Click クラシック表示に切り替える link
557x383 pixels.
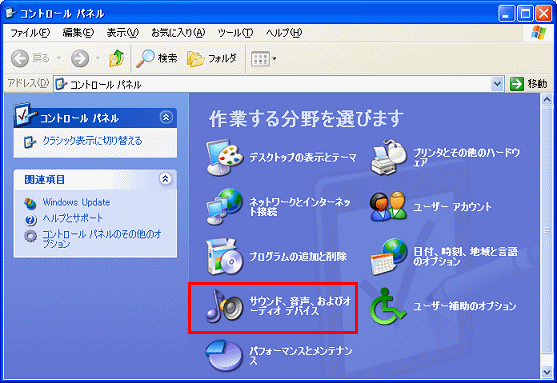[x=92, y=141]
